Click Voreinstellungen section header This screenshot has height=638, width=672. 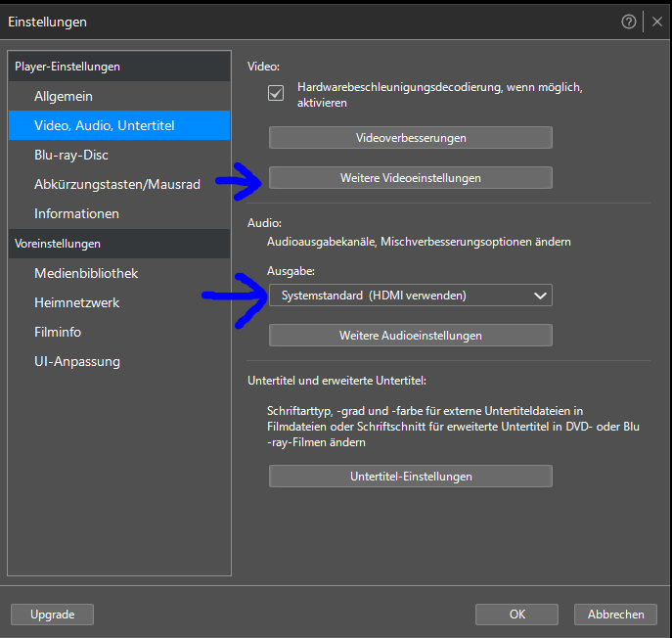point(119,244)
